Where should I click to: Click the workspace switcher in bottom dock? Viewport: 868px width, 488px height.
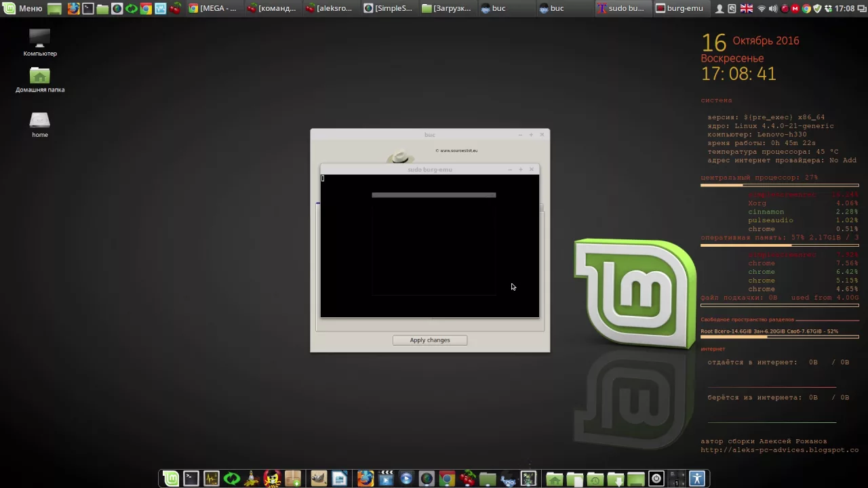(x=676, y=479)
